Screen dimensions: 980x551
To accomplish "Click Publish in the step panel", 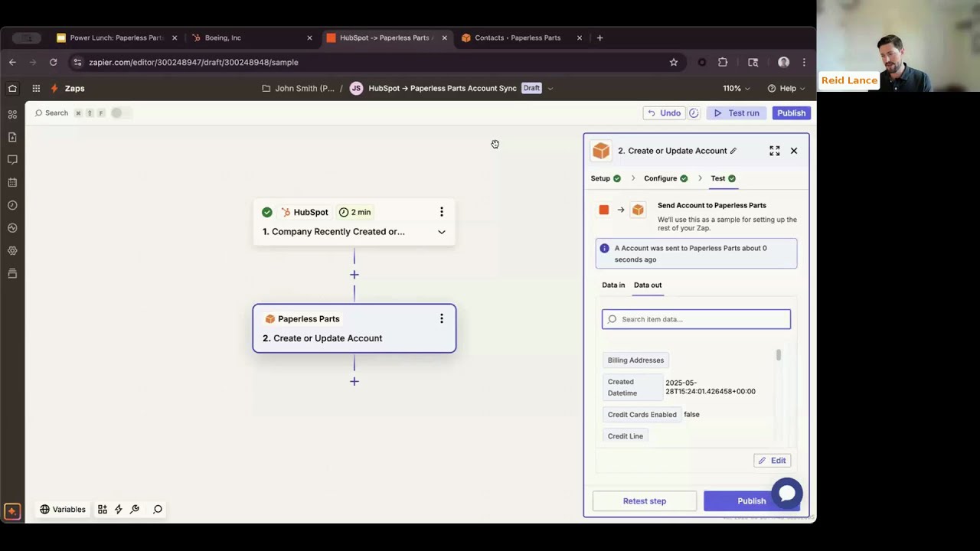I will pyautogui.click(x=751, y=501).
